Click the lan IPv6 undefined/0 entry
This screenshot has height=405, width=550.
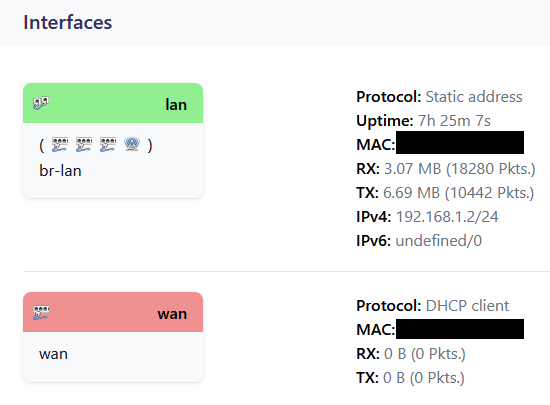[x=439, y=241]
